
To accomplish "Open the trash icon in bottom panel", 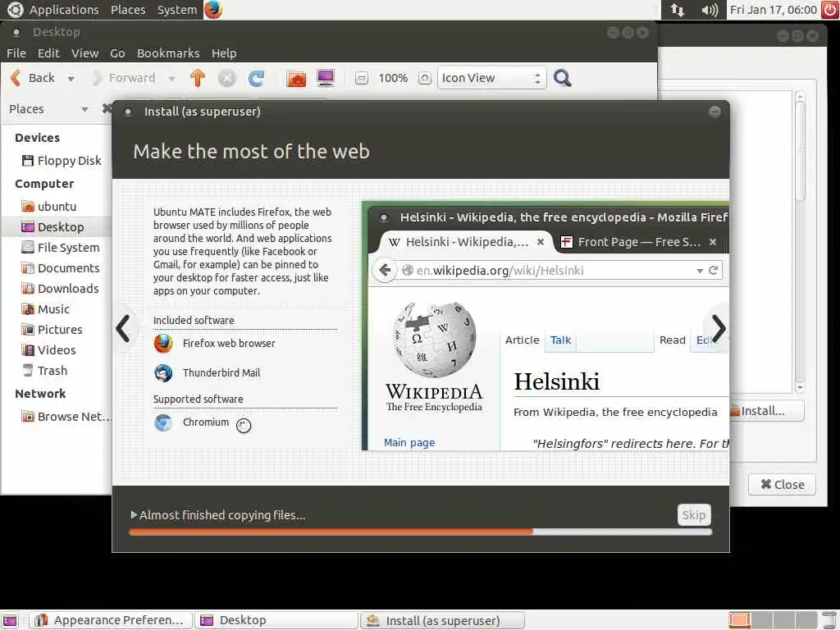I will (x=829, y=620).
